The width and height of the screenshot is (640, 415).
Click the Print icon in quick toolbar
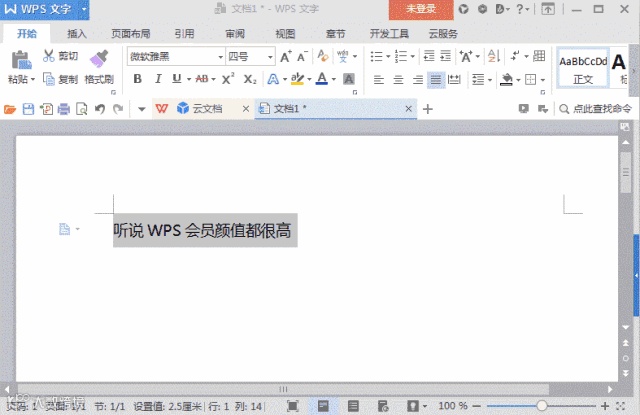click(64, 109)
